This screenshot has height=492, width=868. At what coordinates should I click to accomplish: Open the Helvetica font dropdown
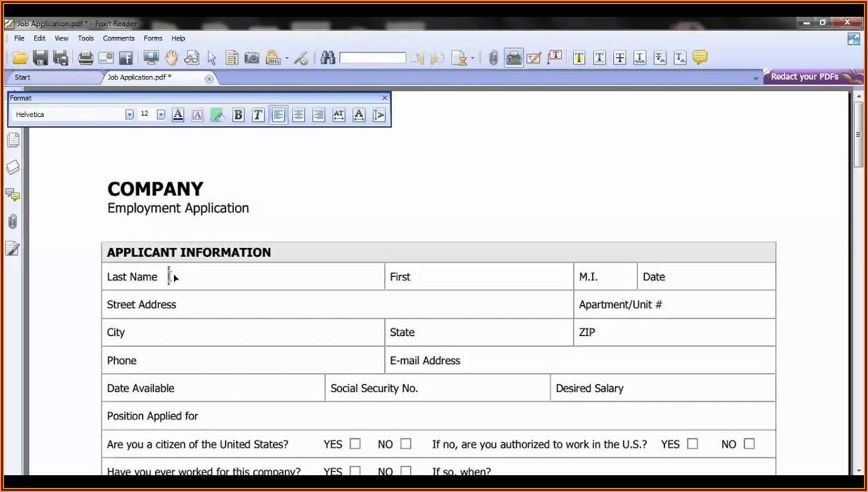130,115
